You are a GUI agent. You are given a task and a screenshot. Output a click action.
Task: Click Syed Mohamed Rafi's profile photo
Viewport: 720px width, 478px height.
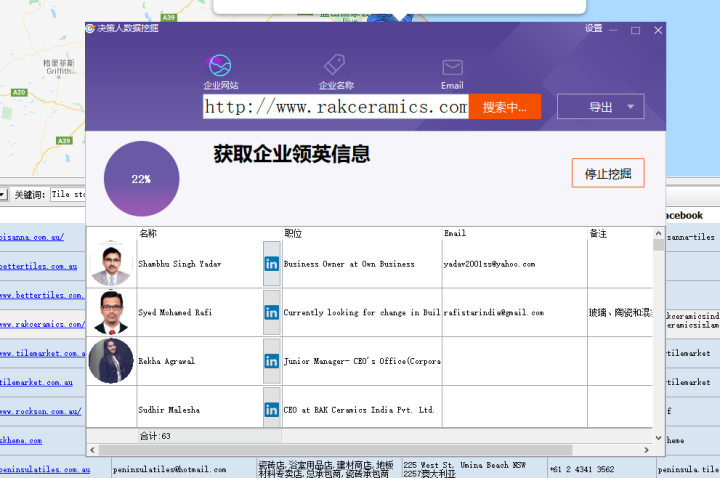pos(111,313)
